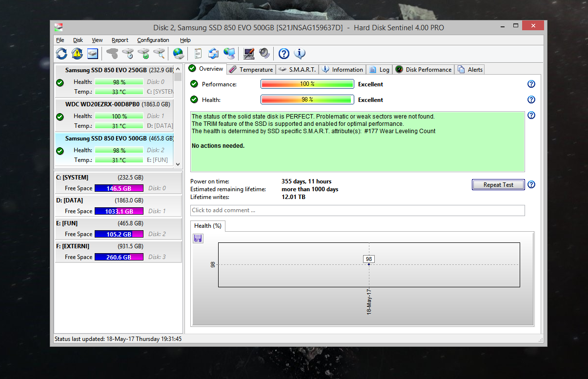The height and width of the screenshot is (379, 588).
Task: Select WDC WD20EZRX-00D8PB0 disk entry
Action: pos(115,115)
